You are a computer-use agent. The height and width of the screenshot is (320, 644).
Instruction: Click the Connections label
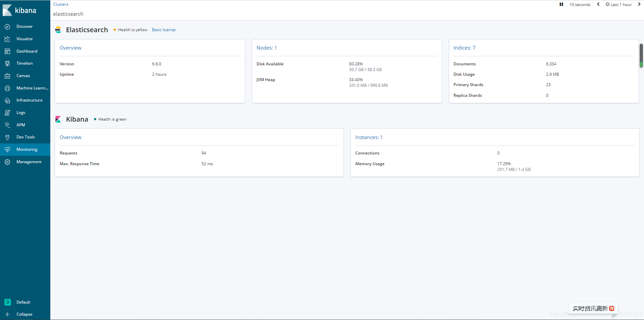(367, 153)
